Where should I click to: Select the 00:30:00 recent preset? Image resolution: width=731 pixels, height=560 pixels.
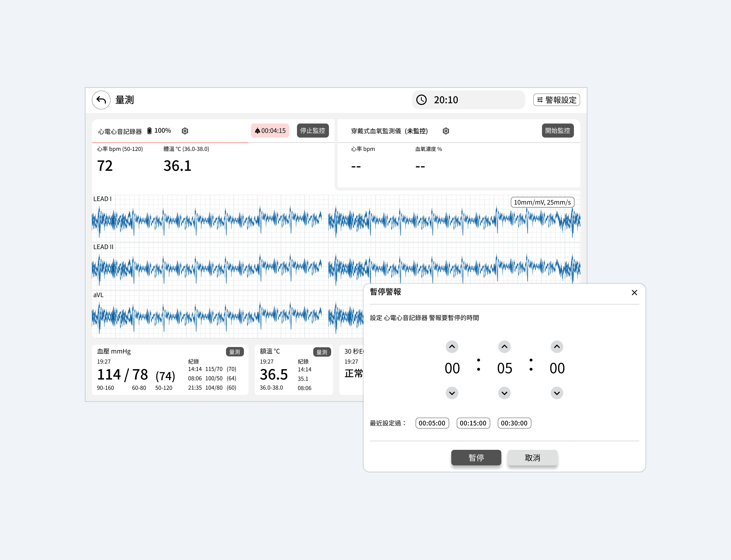click(514, 423)
